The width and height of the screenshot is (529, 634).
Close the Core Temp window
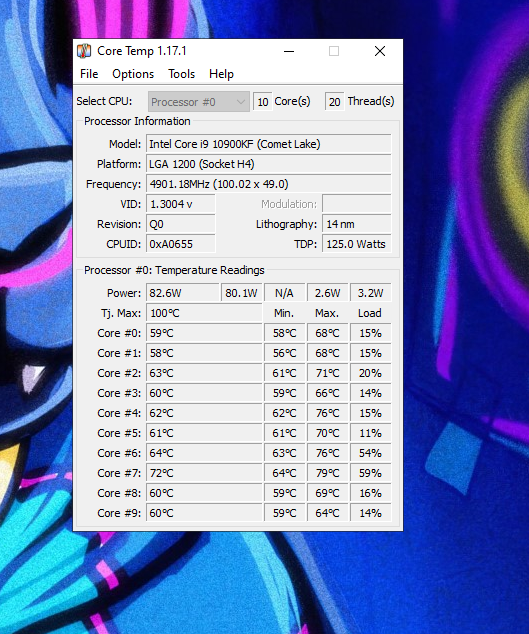pyautogui.click(x=380, y=51)
